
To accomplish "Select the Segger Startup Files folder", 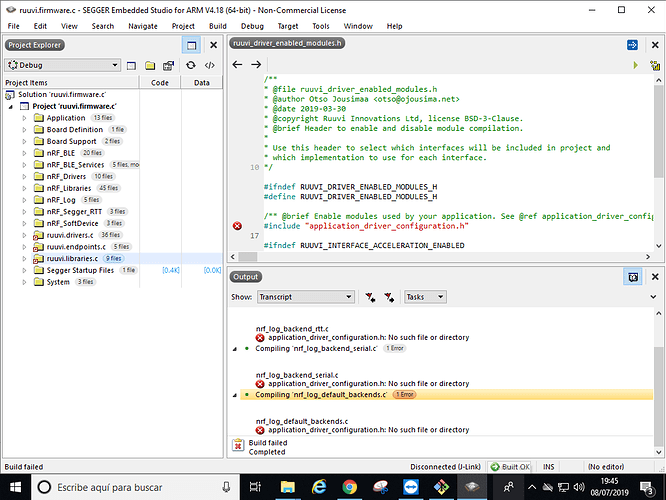I will pyautogui.click(x=80, y=270).
